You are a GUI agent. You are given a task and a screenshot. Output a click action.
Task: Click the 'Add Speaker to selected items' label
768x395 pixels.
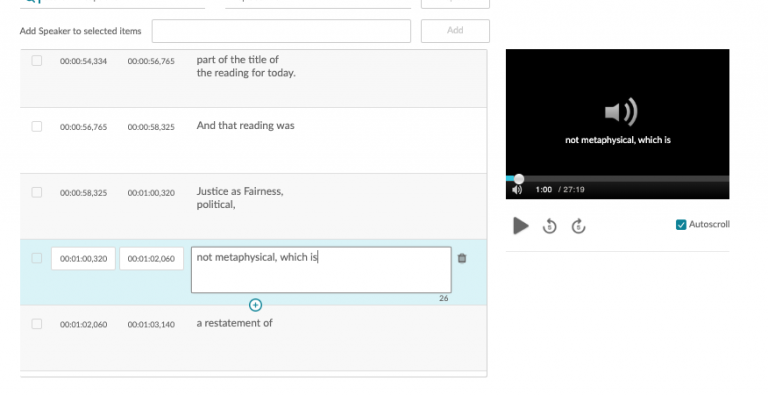(80, 31)
